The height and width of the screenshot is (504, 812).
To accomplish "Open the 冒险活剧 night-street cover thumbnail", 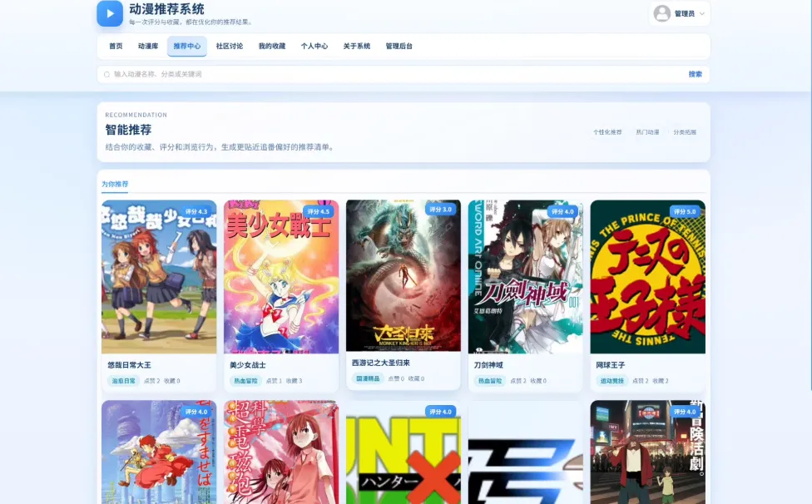I will coord(648,452).
